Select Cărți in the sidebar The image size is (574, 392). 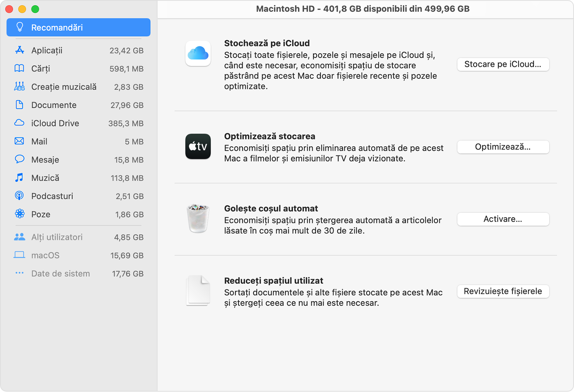pos(41,69)
